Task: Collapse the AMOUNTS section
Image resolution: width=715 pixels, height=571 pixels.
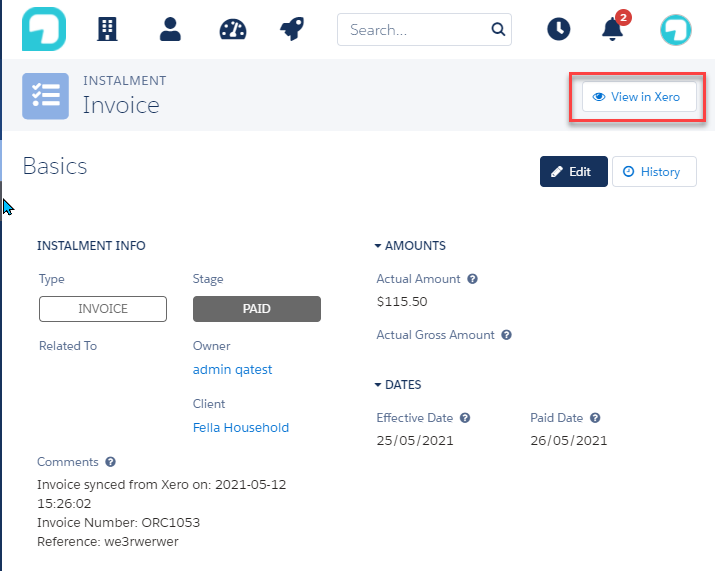Action: pyautogui.click(x=410, y=246)
